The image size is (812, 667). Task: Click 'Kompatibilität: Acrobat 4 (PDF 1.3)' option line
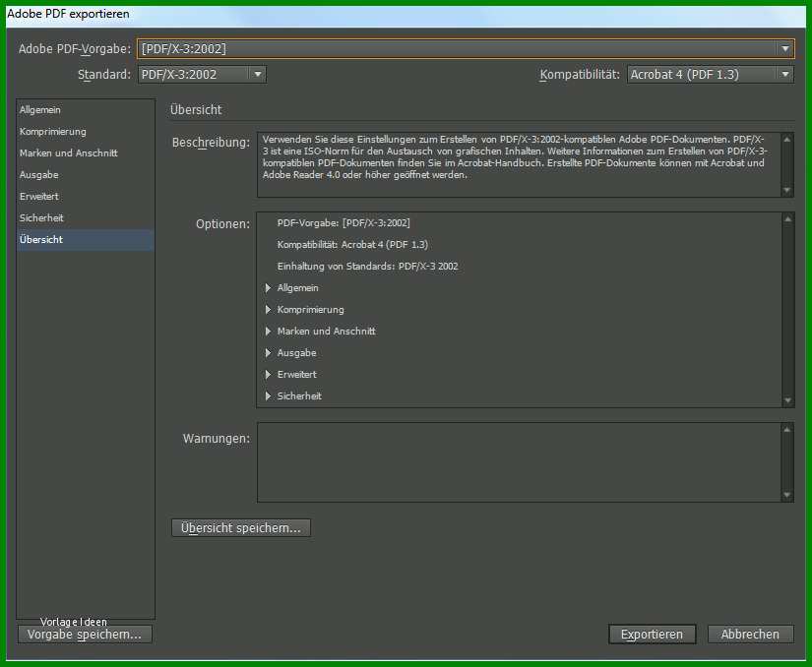click(x=352, y=245)
